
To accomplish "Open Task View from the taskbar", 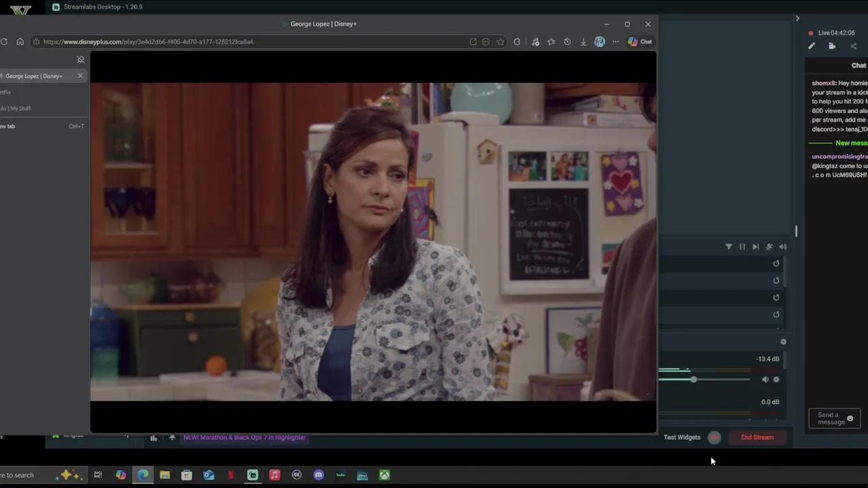I will [x=98, y=475].
